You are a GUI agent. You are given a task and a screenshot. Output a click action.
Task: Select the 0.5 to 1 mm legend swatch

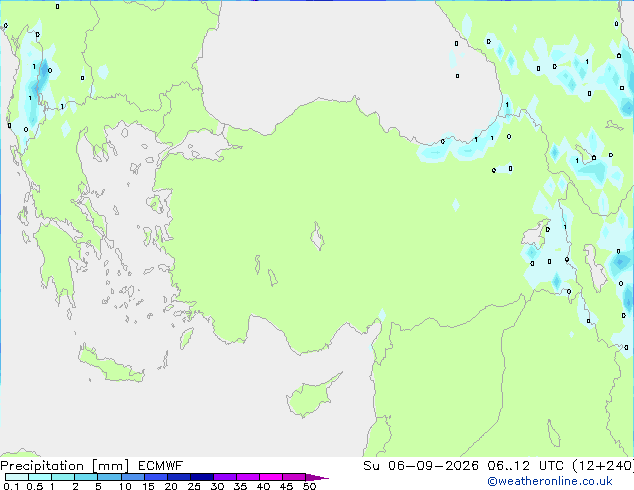click(40, 477)
